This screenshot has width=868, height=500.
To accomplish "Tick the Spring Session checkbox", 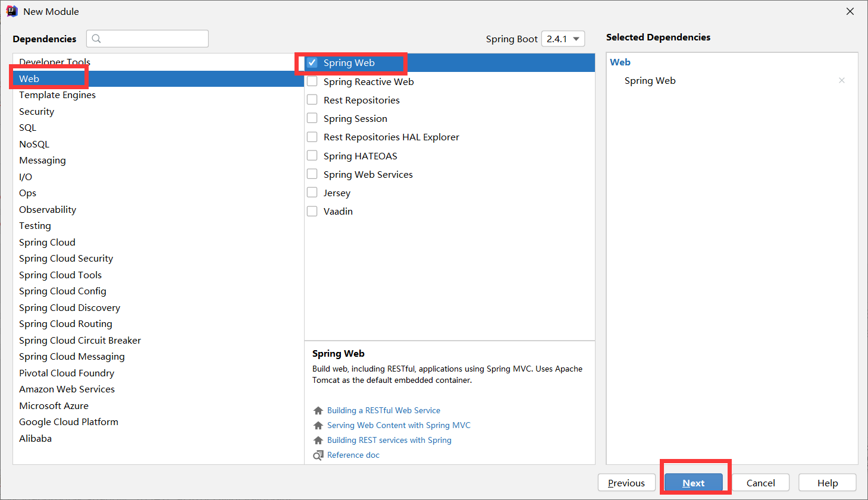I will click(x=312, y=118).
